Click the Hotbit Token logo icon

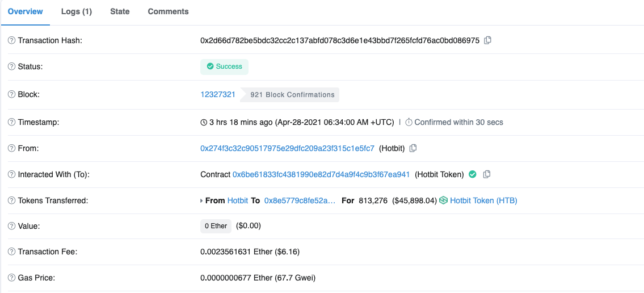point(443,200)
